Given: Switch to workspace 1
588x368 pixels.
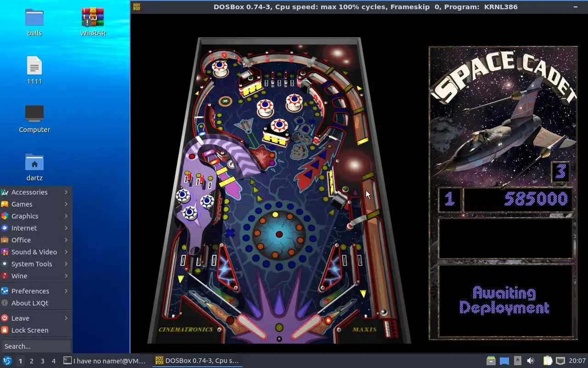Looking at the screenshot, I should click(x=20, y=361).
